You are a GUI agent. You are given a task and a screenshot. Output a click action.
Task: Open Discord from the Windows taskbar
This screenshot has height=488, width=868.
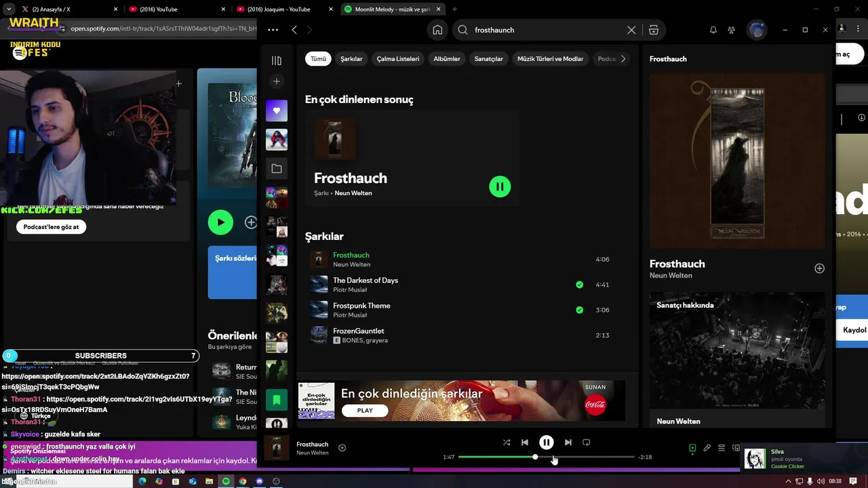259,481
